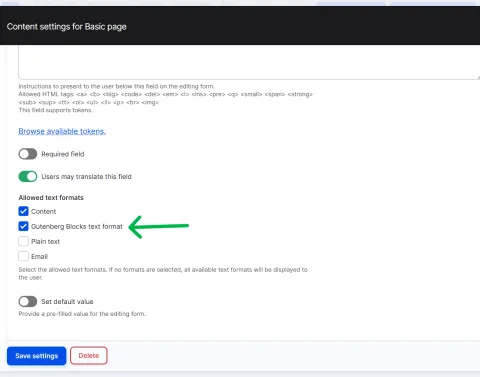This screenshot has height=377, width=480.
Task: Click the Delete button
Action: pyautogui.click(x=89, y=356)
